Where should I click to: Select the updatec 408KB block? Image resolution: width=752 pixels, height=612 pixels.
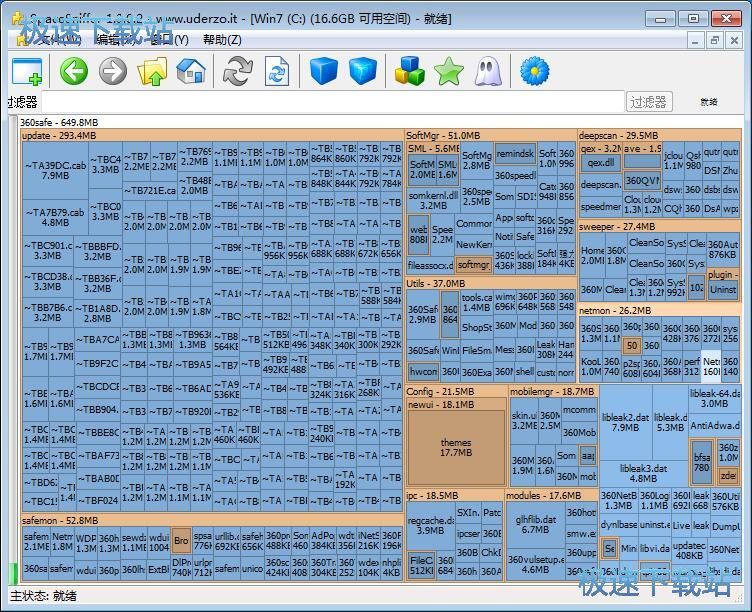click(689, 551)
